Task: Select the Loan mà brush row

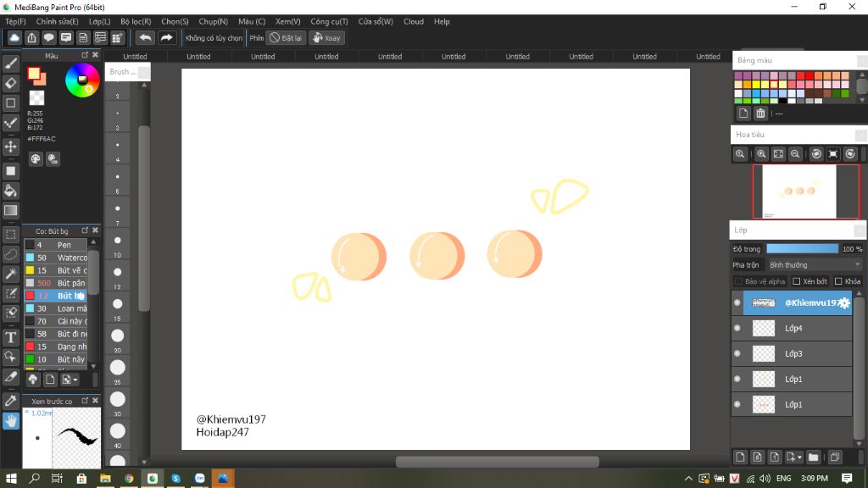Action: (56, 308)
